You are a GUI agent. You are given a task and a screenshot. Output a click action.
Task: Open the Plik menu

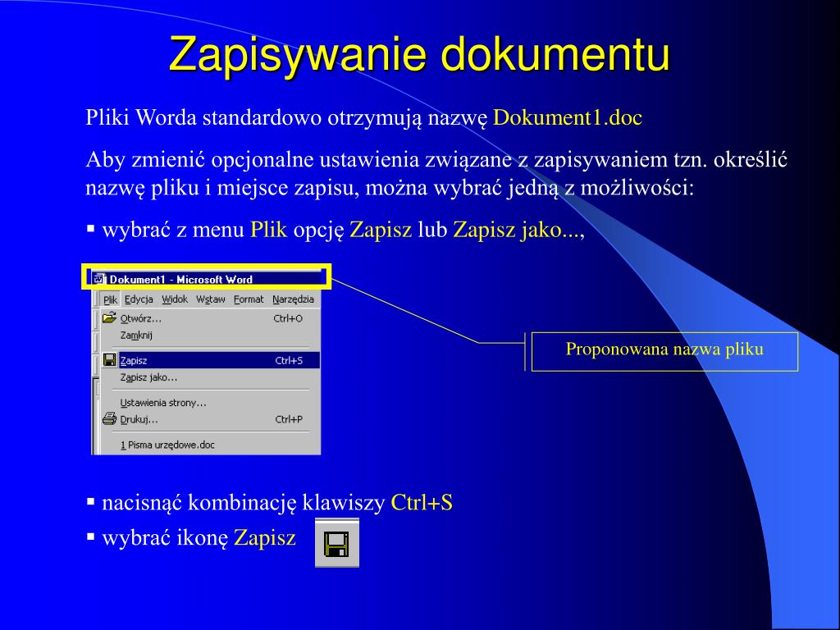[110, 299]
